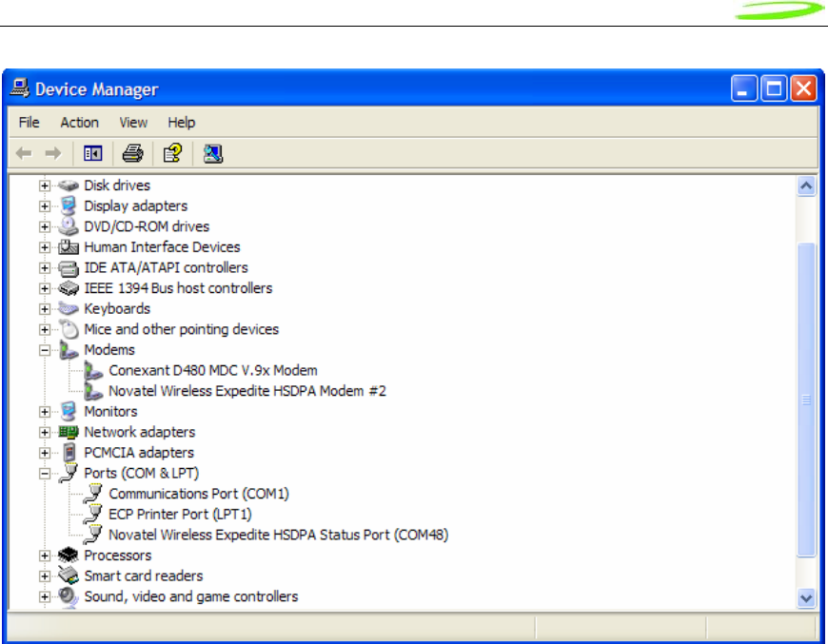This screenshot has height=644, width=828.
Task: Click the Print toolbar icon
Action: (132, 153)
